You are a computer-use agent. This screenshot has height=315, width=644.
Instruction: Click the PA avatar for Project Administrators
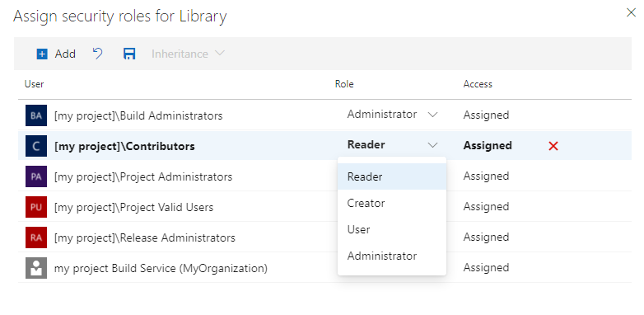[36, 176]
